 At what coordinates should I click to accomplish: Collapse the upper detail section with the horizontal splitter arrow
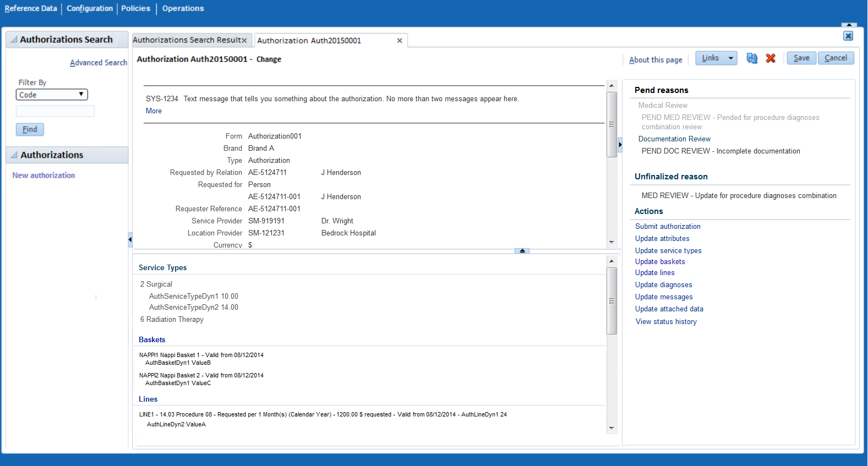pos(522,251)
